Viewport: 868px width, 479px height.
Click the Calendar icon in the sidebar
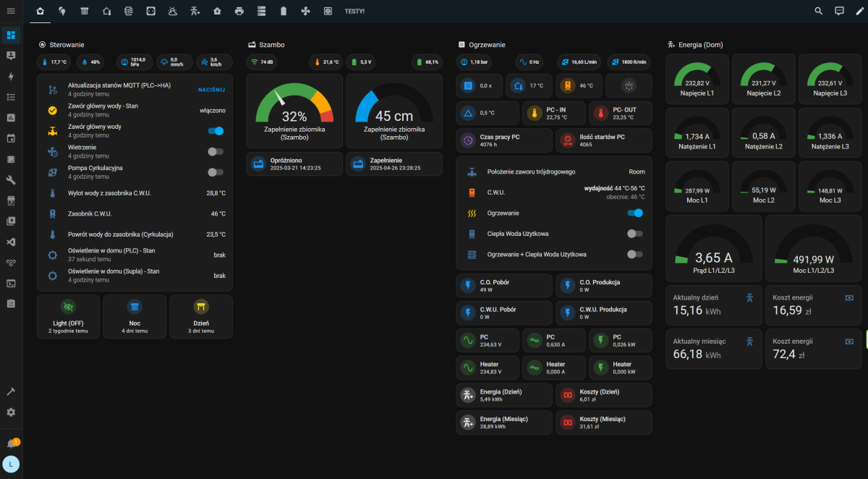(11, 137)
